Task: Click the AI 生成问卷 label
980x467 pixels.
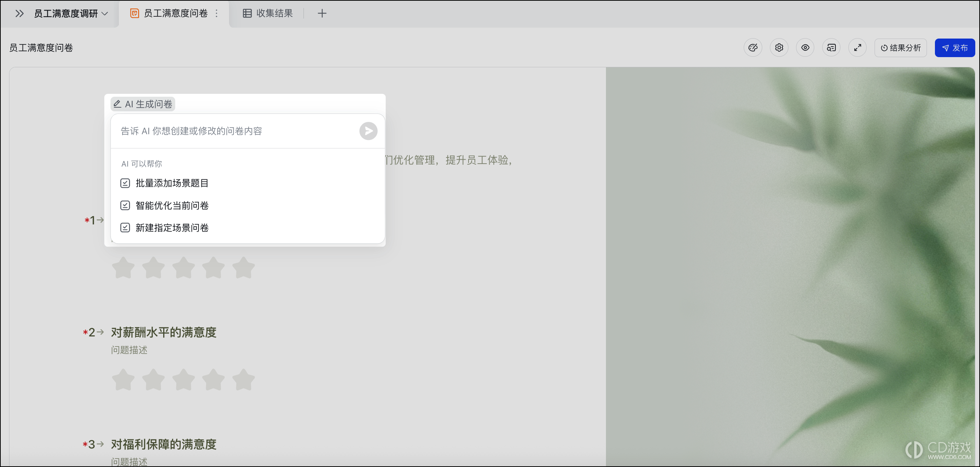Action: (142, 104)
